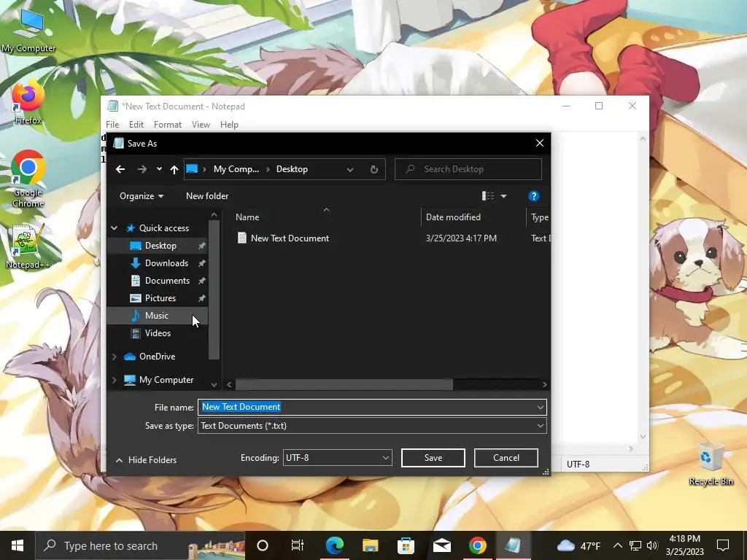Open Microsoft Store from taskbar

point(406,545)
